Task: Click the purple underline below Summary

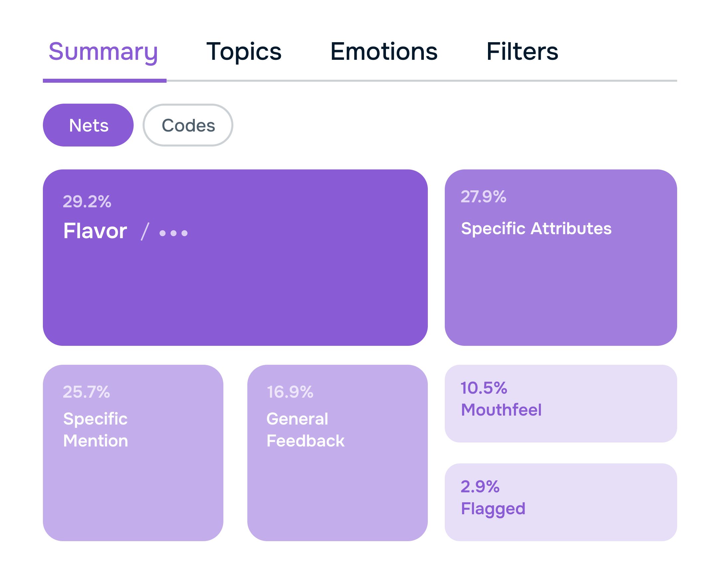Action: [104, 81]
